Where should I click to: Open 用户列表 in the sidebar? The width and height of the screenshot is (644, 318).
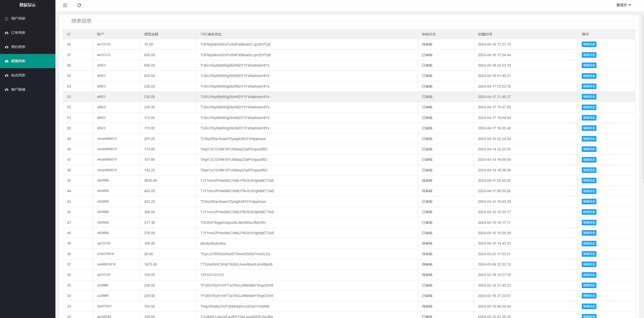click(x=28, y=18)
